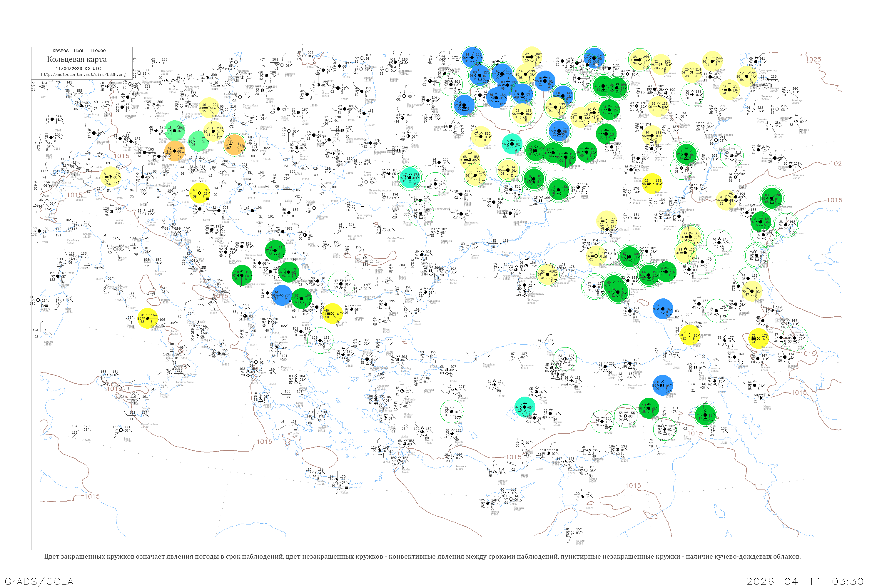Click the green outlined circle at Владикавказ
The image size is (882, 588).
pyautogui.click(x=716, y=310)
